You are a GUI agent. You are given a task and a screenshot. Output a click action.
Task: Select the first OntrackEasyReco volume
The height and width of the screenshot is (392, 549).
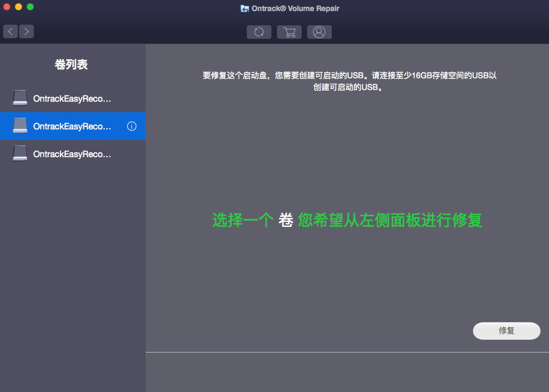tap(73, 98)
